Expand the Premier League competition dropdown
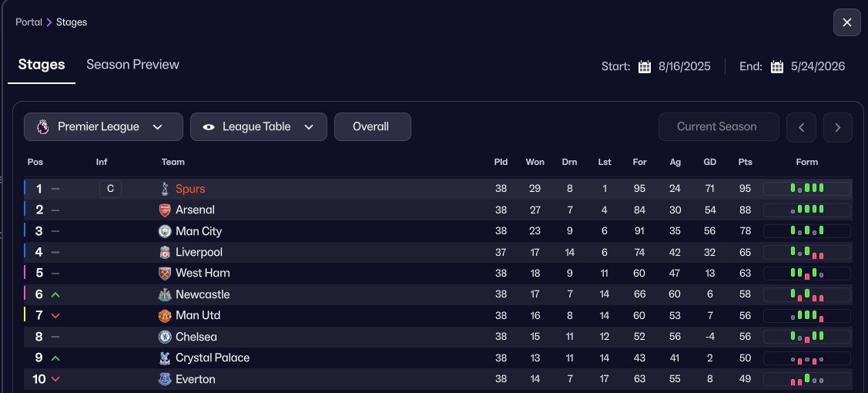 tap(103, 127)
